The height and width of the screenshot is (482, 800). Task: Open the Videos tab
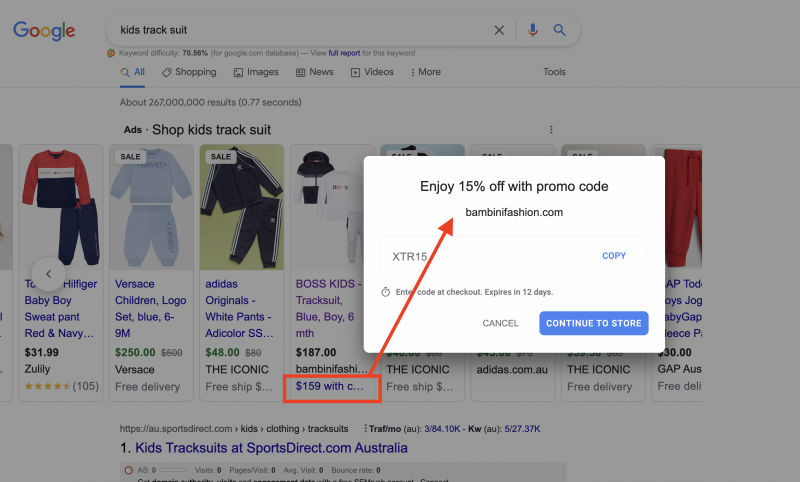click(x=372, y=72)
